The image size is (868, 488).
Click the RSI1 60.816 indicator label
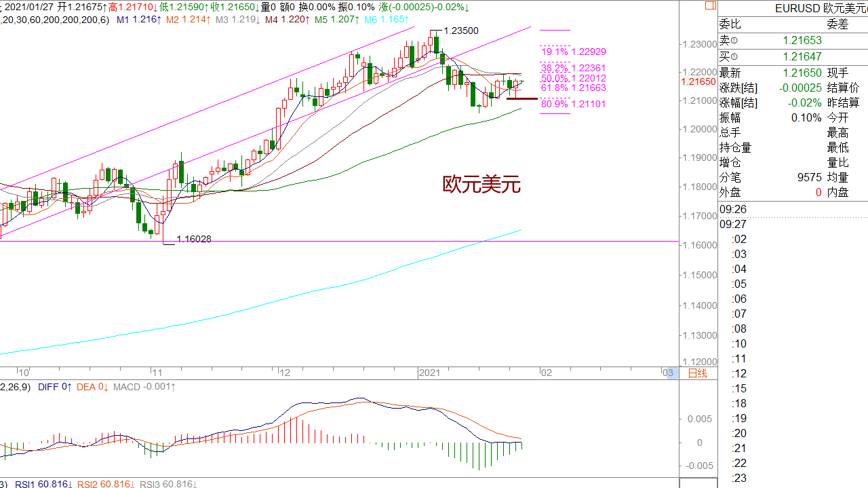click(44, 484)
